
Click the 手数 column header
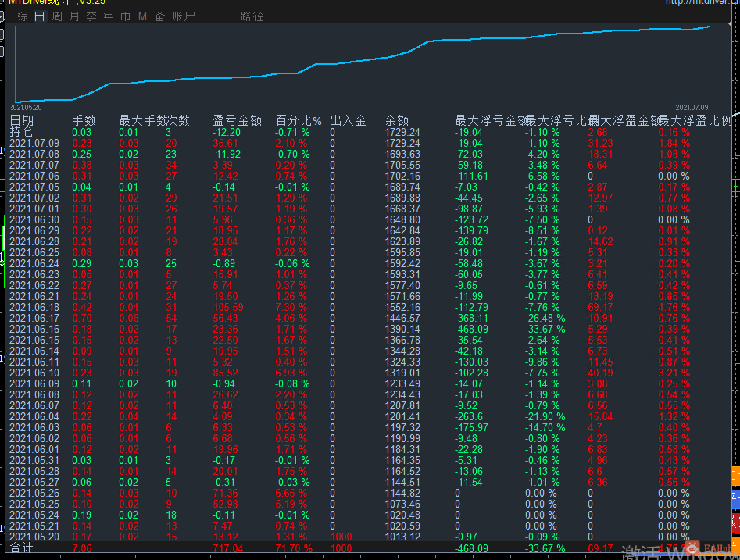click(84, 120)
